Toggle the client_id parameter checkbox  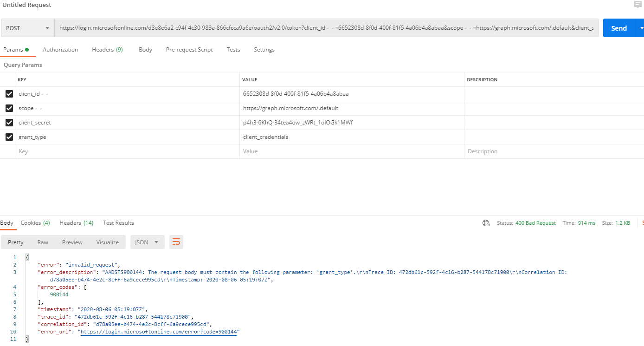click(9, 94)
